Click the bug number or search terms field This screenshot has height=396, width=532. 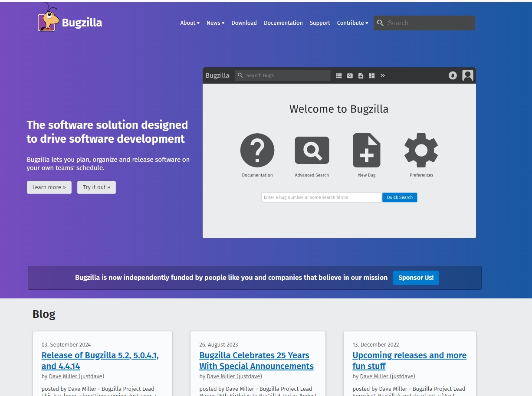pyautogui.click(x=321, y=197)
